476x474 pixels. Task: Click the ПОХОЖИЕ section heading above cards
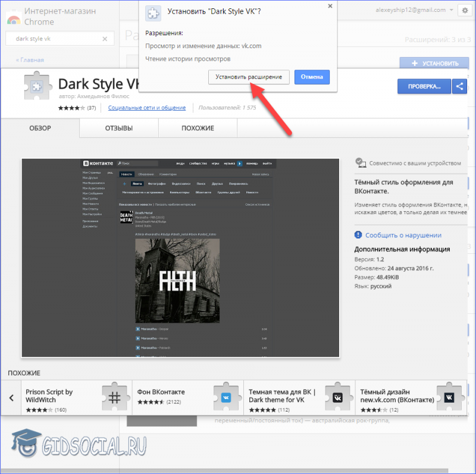[x=24, y=373]
